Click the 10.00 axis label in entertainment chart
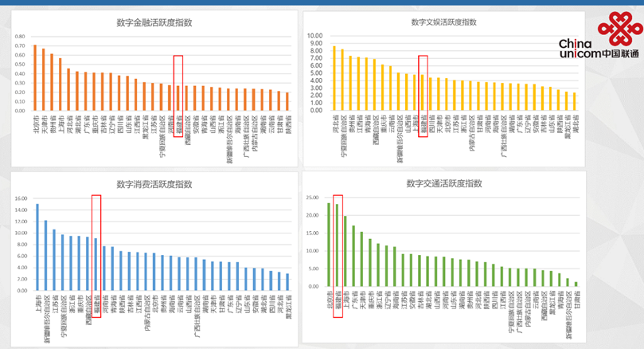 [x=314, y=36]
